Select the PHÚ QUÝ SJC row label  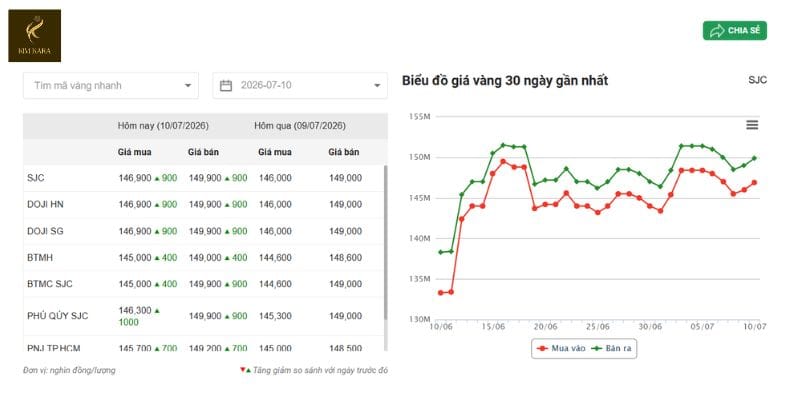click(58, 316)
